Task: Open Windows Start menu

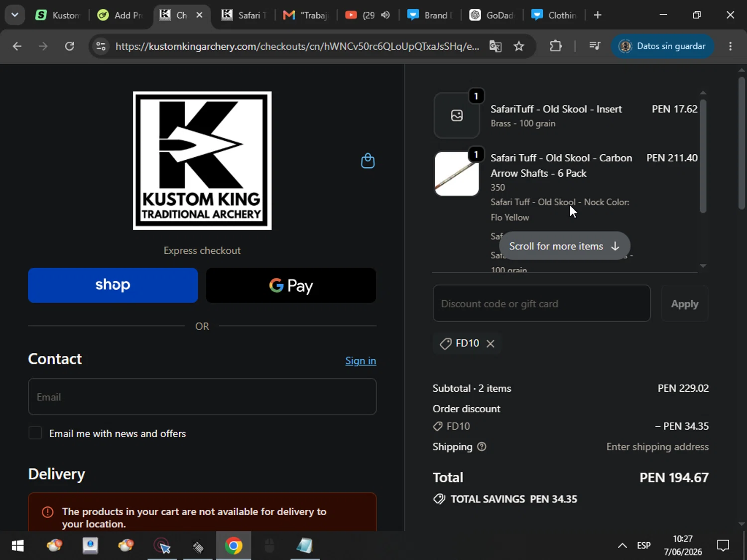Action: [x=17, y=546]
